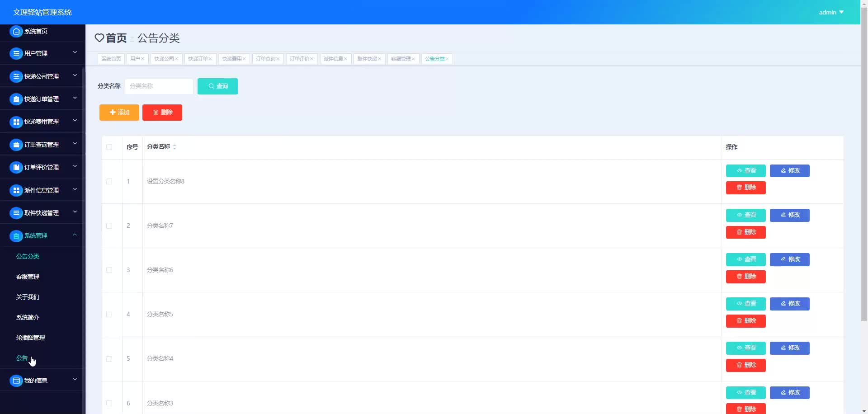The image size is (868, 414).
Task: Expand the 快递费用管理 menu chevron
Action: coord(75,121)
